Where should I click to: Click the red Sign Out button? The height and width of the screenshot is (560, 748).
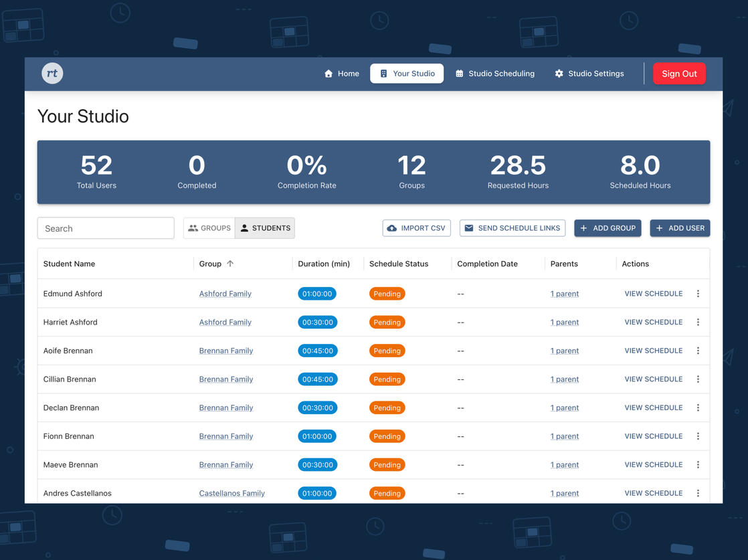(x=679, y=74)
